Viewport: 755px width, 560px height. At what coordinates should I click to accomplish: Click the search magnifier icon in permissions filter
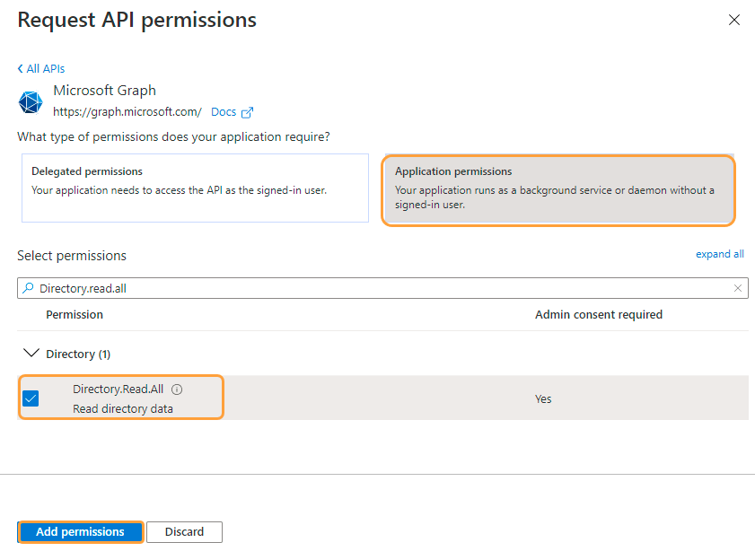pos(29,289)
